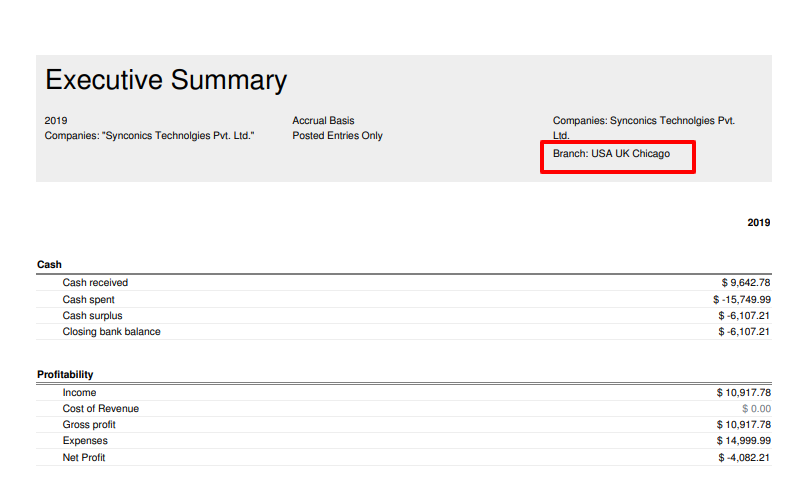Viewport: 806px width, 490px height.
Task: Click the $-4,082.21 Net Profit amount
Action: (743, 458)
